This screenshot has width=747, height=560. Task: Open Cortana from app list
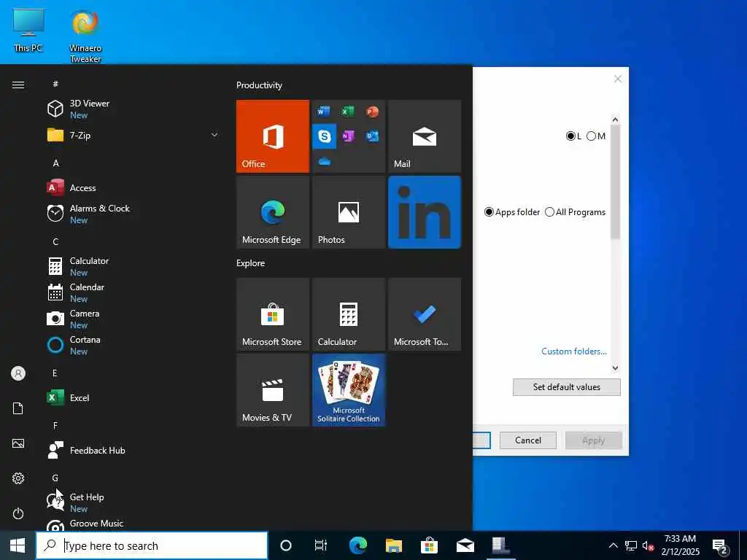[x=133, y=345]
